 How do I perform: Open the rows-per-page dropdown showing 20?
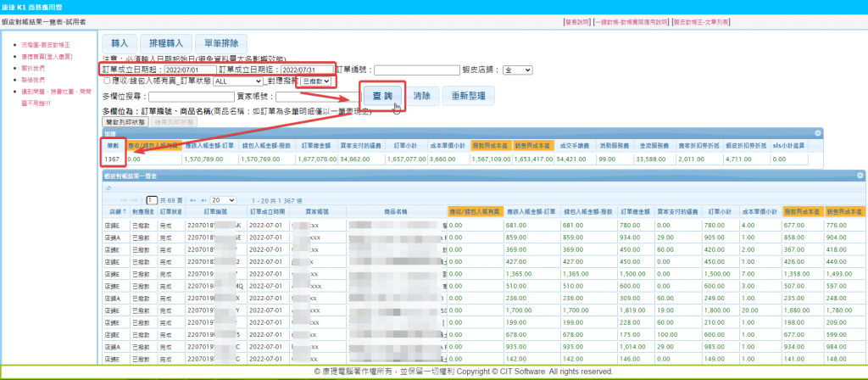pos(222,200)
